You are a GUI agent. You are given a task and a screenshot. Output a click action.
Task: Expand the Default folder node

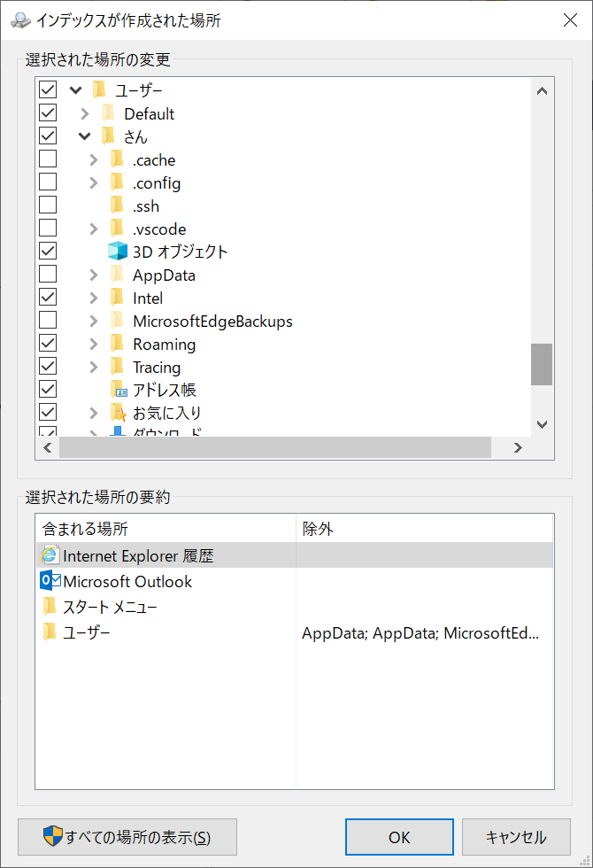(x=85, y=113)
